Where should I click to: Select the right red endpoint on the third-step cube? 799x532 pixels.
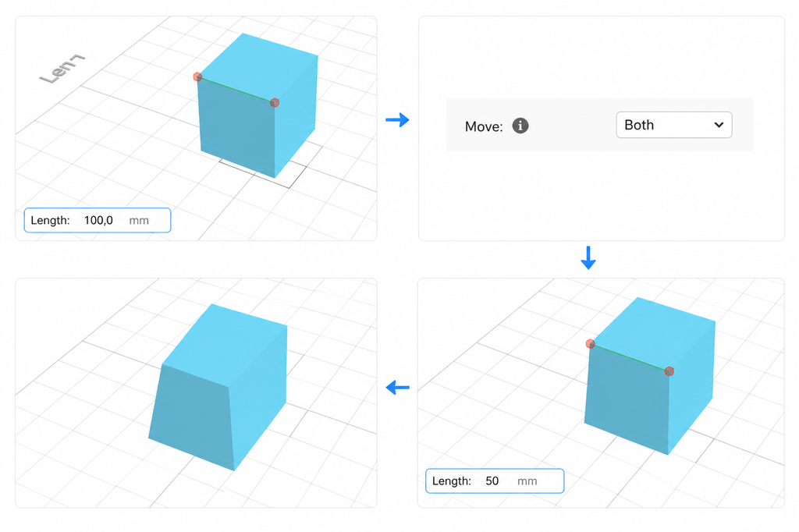coord(669,371)
